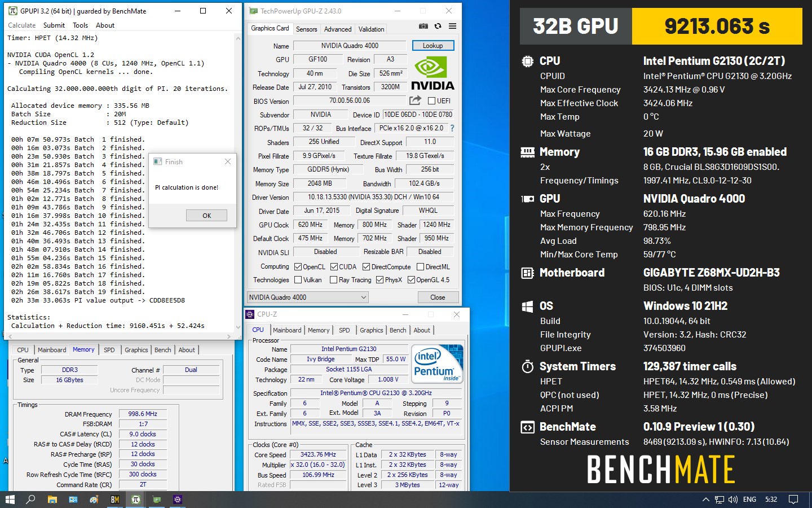This screenshot has height=508, width=812.
Task: Toggle the OpenGL 4.5 checkbox
Action: [x=411, y=279]
